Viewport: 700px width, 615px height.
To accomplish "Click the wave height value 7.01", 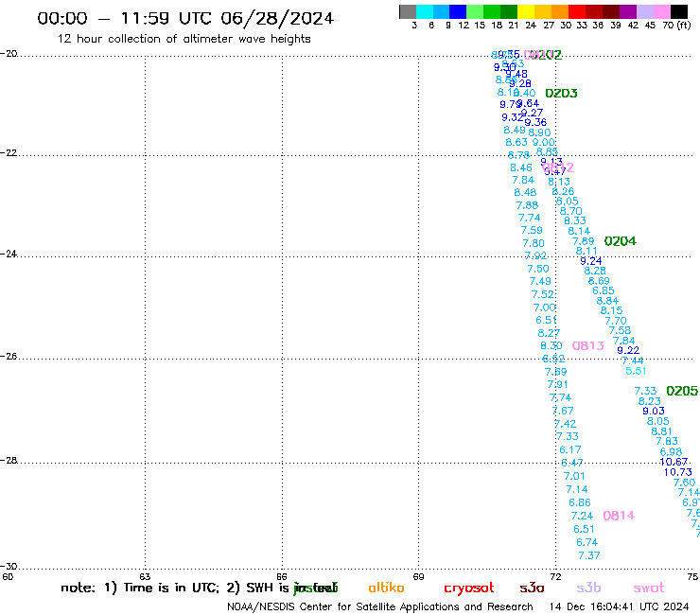I will tap(574, 476).
